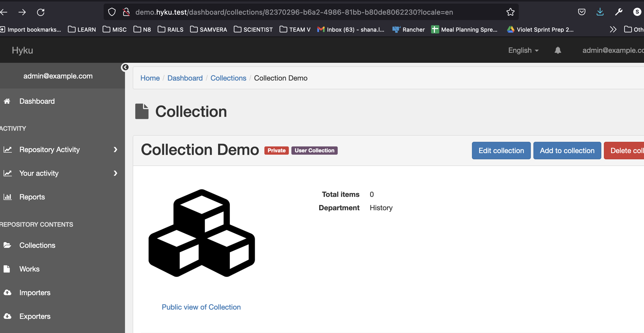
Task: Open the Gmail Inbox bookmark
Action: (x=351, y=30)
